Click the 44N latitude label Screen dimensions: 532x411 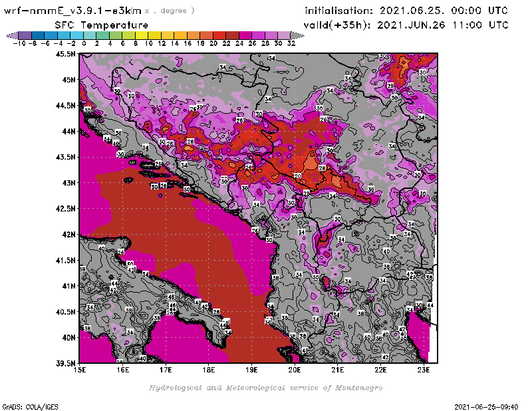(x=68, y=131)
